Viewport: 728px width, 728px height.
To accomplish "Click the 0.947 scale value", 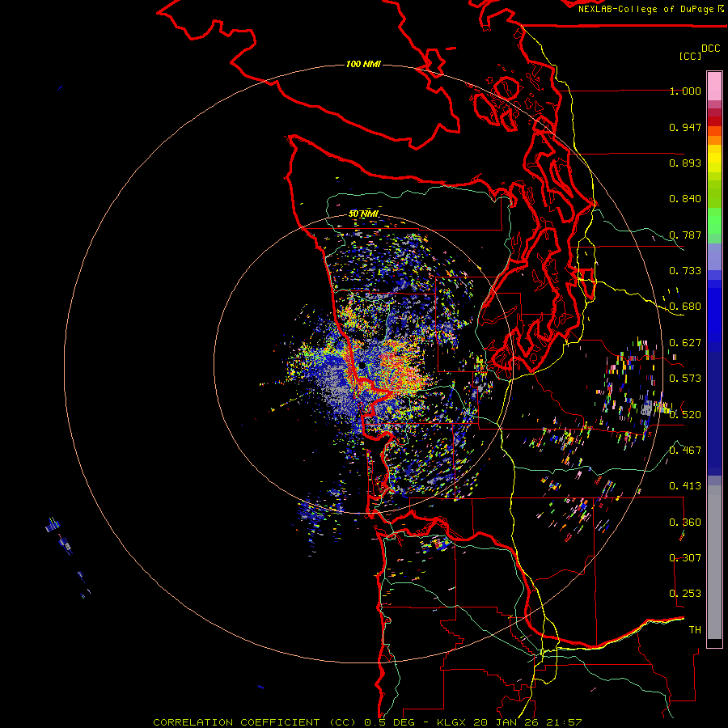I will tap(685, 127).
